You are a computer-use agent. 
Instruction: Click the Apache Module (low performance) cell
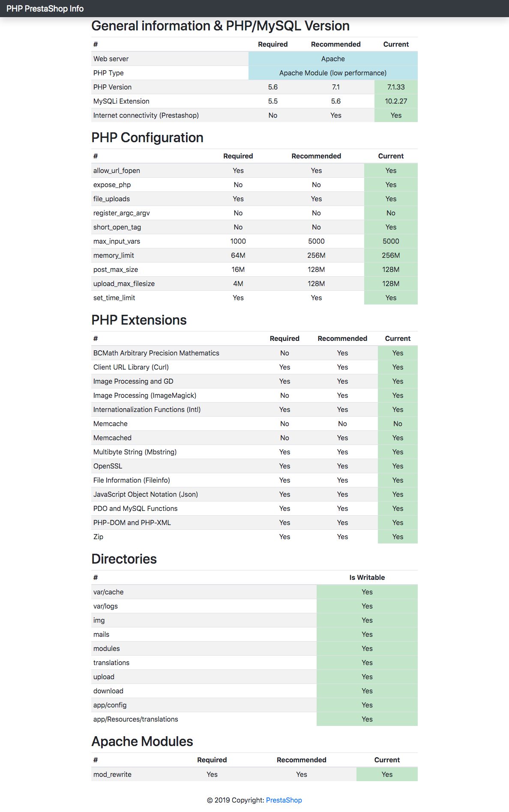point(332,73)
